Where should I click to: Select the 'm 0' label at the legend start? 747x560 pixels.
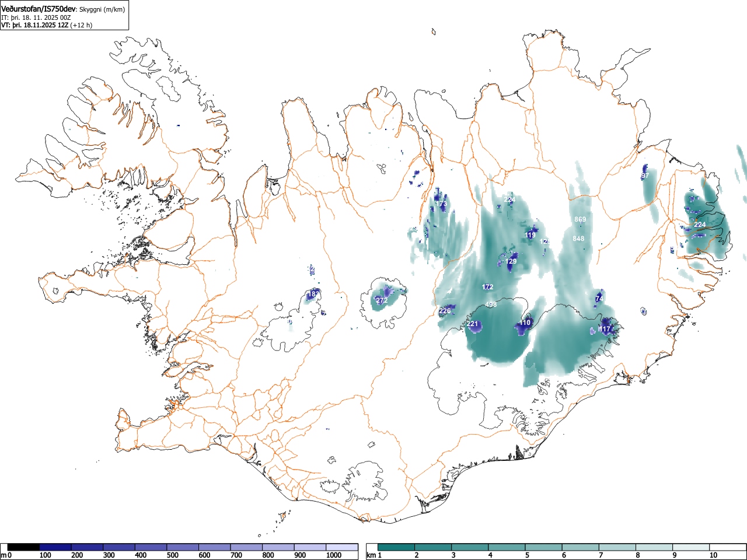click(x=6, y=555)
